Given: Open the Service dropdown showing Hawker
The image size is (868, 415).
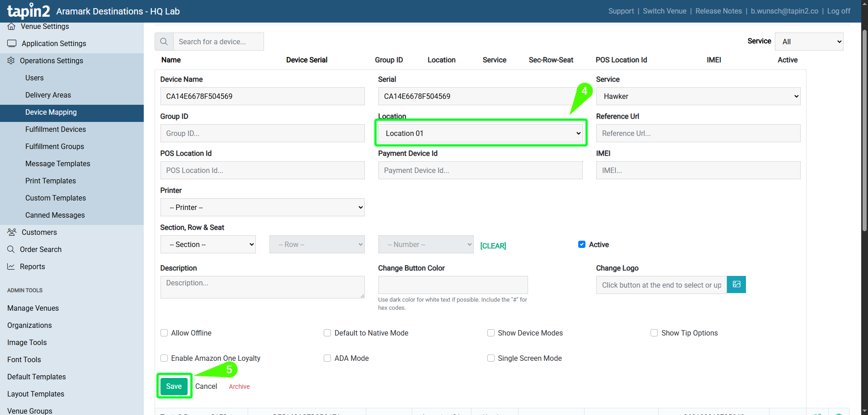Looking at the screenshot, I should [x=698, y=96].
